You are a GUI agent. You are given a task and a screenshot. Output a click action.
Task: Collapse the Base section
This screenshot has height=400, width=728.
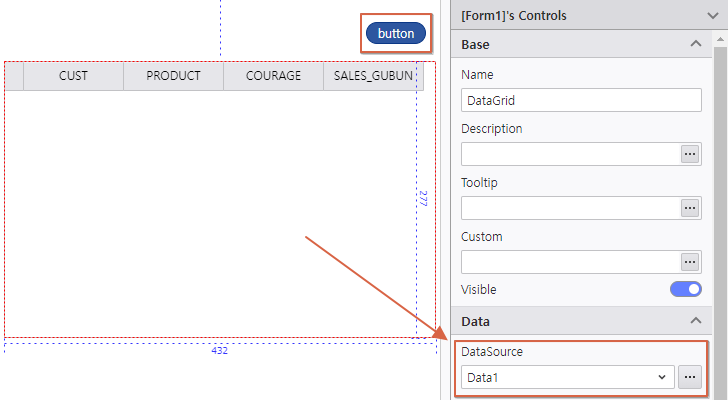pyautogui.click(x=696, y=44)
